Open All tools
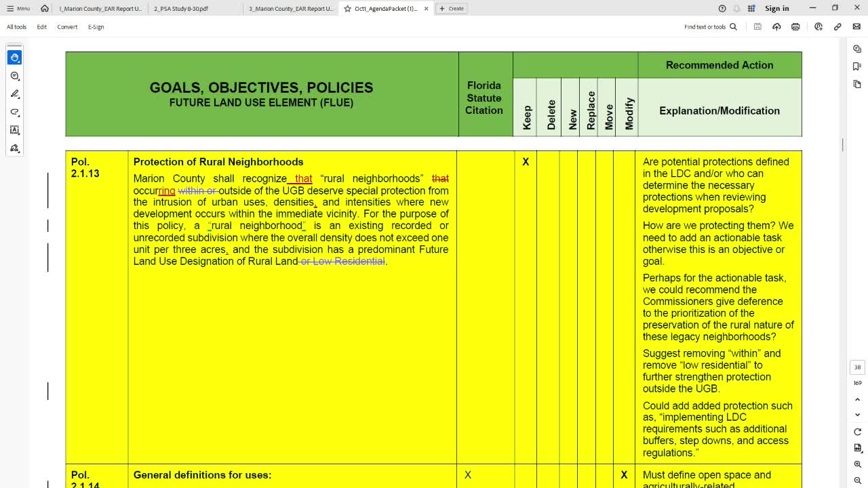The image size is (868, 488). 16,27
